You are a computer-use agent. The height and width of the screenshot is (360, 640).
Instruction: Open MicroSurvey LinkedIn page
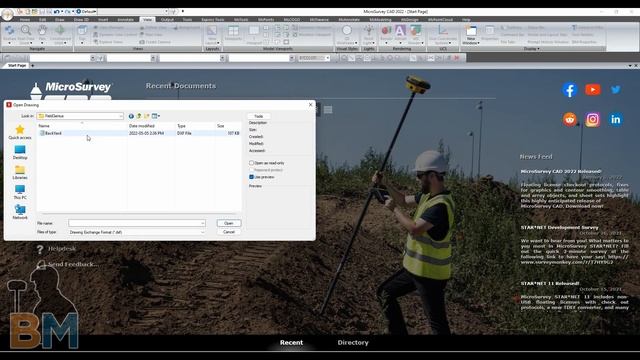click(x=616, y=119)
